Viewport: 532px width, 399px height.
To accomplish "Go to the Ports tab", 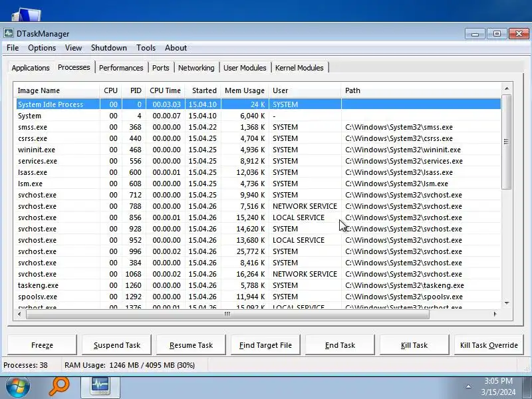I will (x=160, y=68).
